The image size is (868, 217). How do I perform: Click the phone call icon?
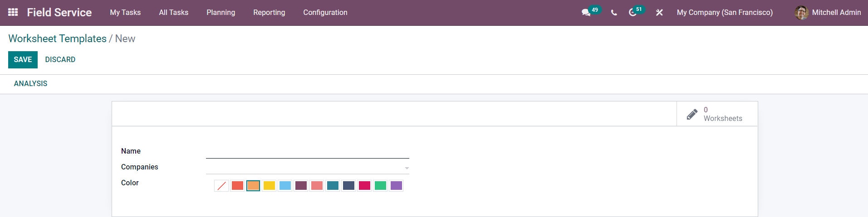614,13
